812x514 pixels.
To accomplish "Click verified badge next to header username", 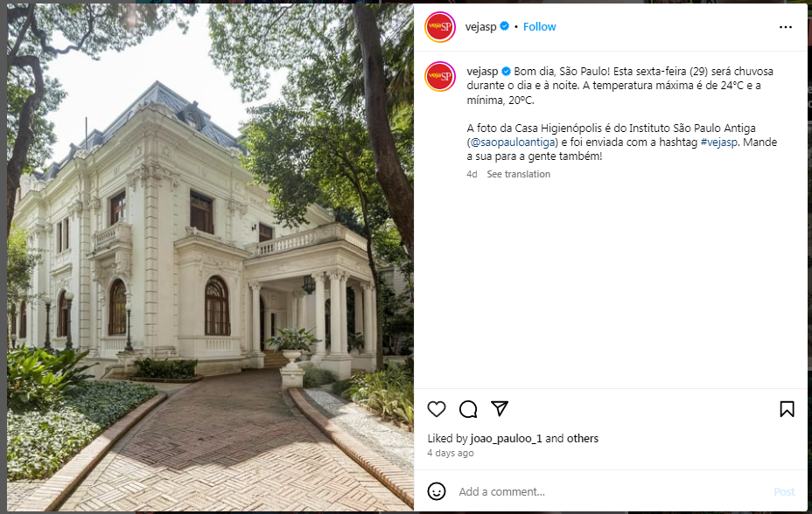I will click(504, 26).
